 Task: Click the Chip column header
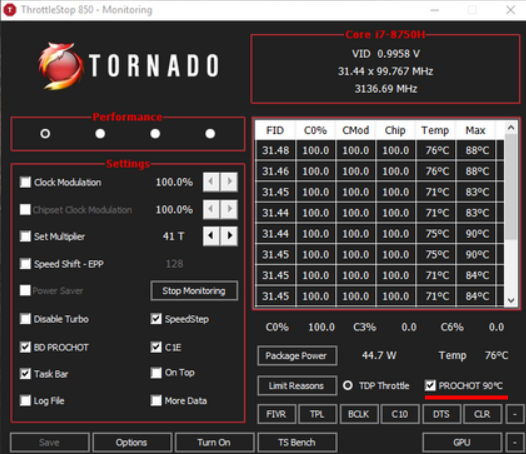395,130
